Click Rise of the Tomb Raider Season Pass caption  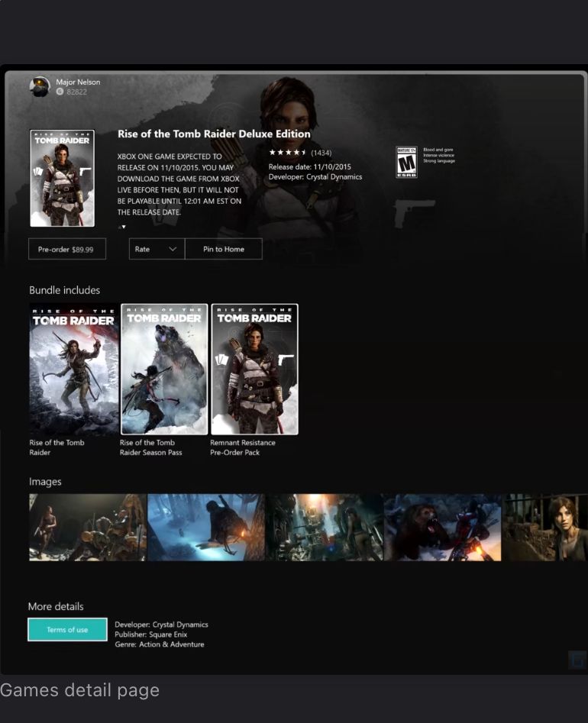point(150,447)
